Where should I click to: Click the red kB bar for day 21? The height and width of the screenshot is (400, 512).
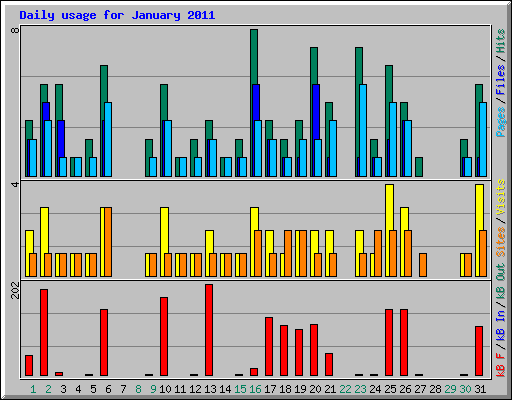pyautogui.click(x=329, y=365)
